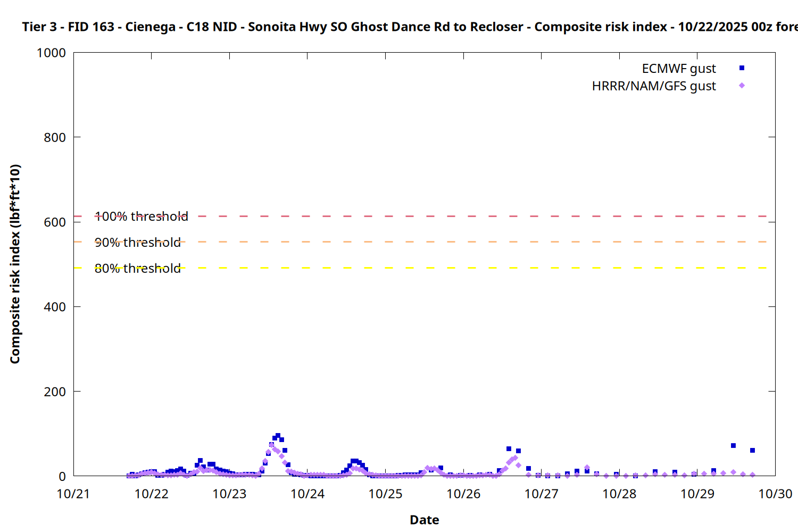Screen dimensions: 798x532
Task: Click the blue ECMWF gust legend marker
Action: [x=742, y=68]
